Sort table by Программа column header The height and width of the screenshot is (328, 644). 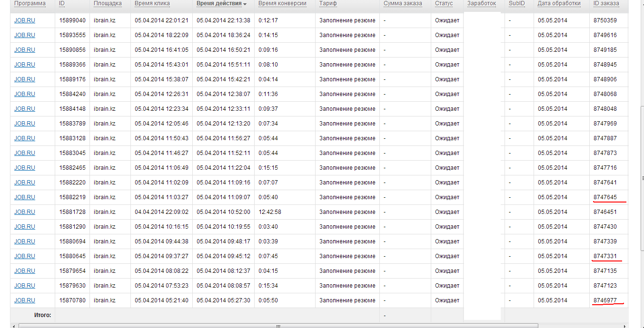pos(30,3)
